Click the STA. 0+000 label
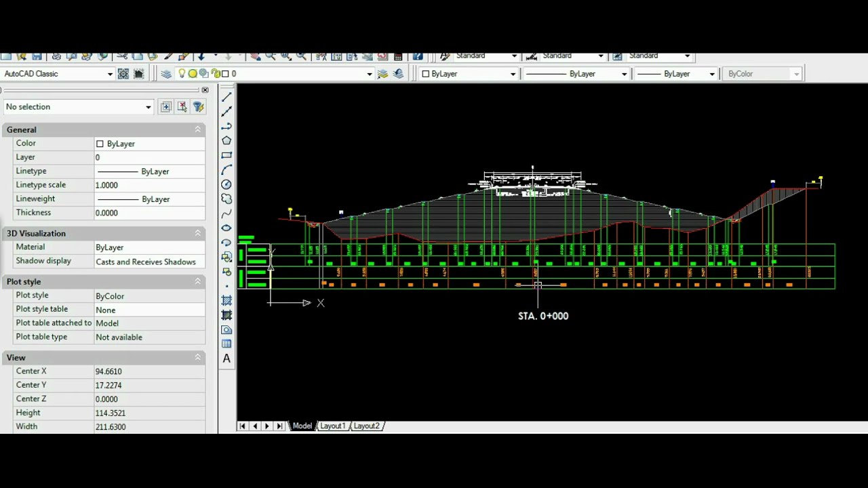This screenshot has height=488, width=868. click(x=543, y=316)
